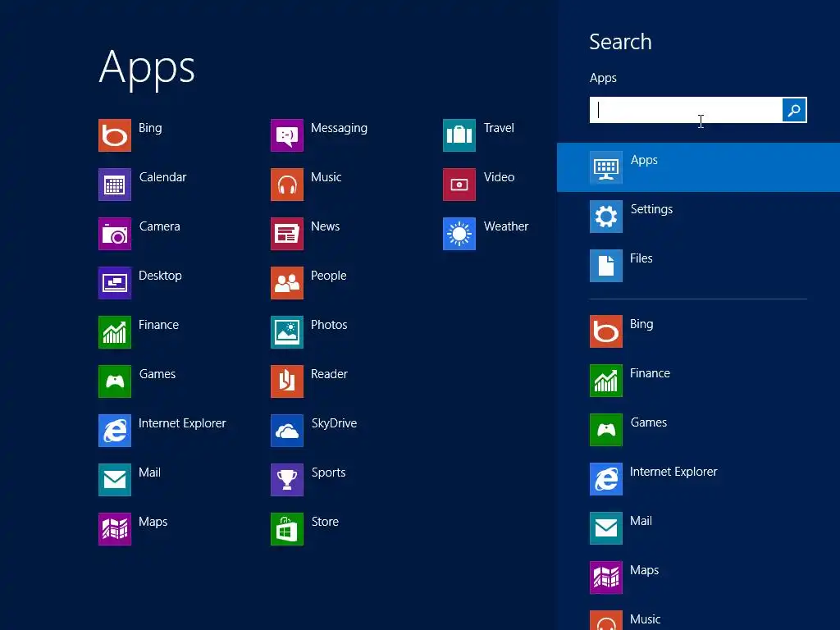Search within Games in Search pane
This screenshot has width=840, height=630.
click(x=699, y=430)
